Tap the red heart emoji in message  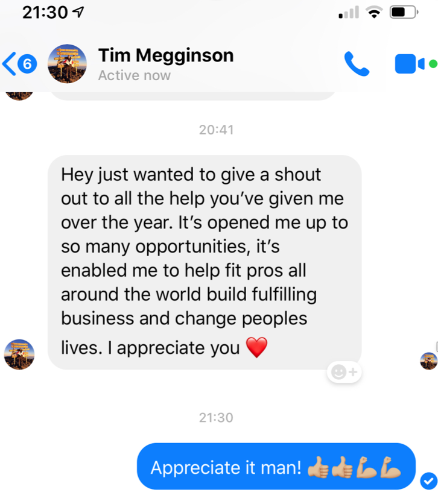coord(256,347)
